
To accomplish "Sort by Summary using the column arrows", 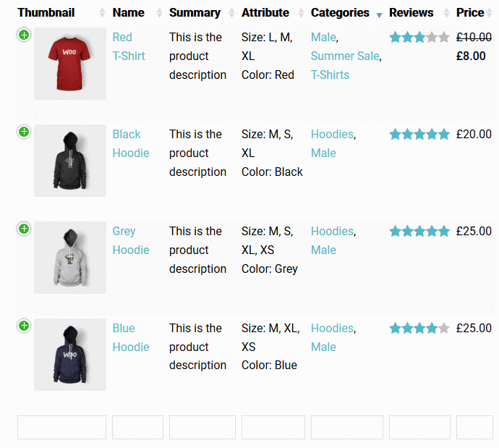I will [231, 13].
